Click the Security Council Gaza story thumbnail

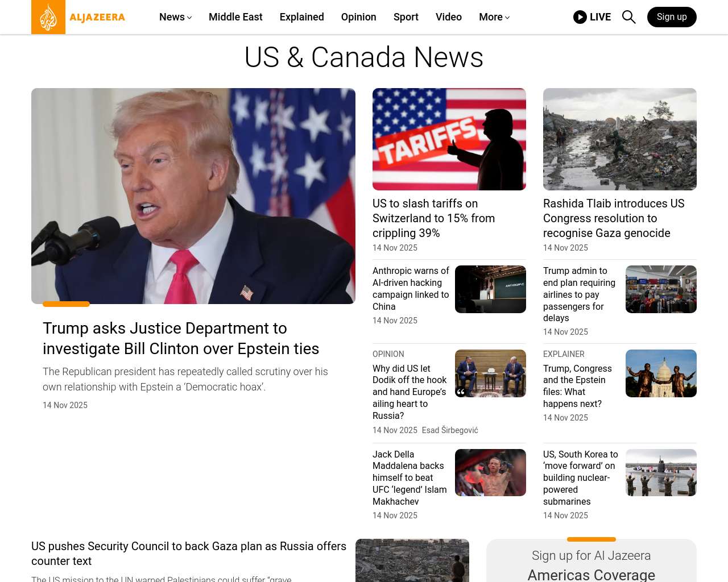coord(412,560)
